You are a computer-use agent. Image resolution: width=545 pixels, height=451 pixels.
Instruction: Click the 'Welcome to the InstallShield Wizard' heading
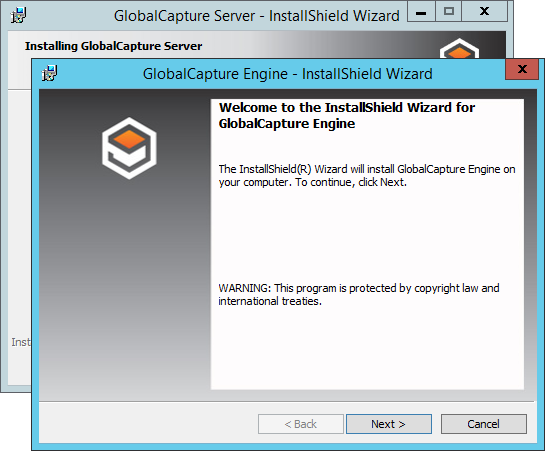(x=347, y=115)
